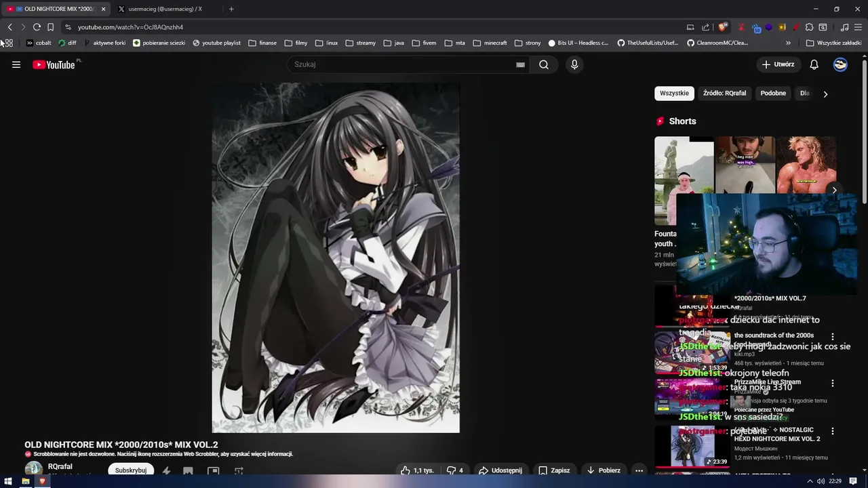Viewport: 868px width, 488px height.
Task: Open the soundtrack of the 2000s thumbnail
Action: pyautogui.click(x=692, y=352)
